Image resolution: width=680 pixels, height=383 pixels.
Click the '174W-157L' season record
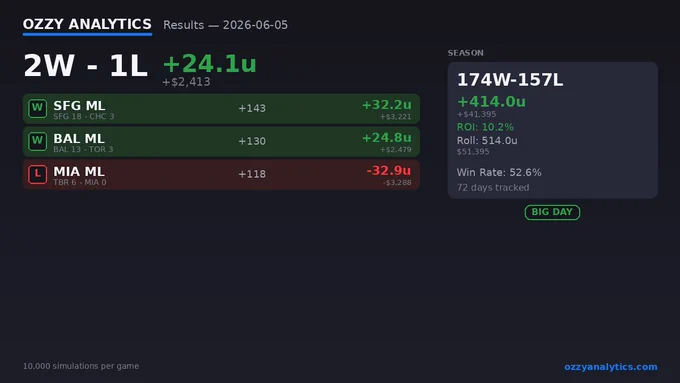click(x=510, y=80)
